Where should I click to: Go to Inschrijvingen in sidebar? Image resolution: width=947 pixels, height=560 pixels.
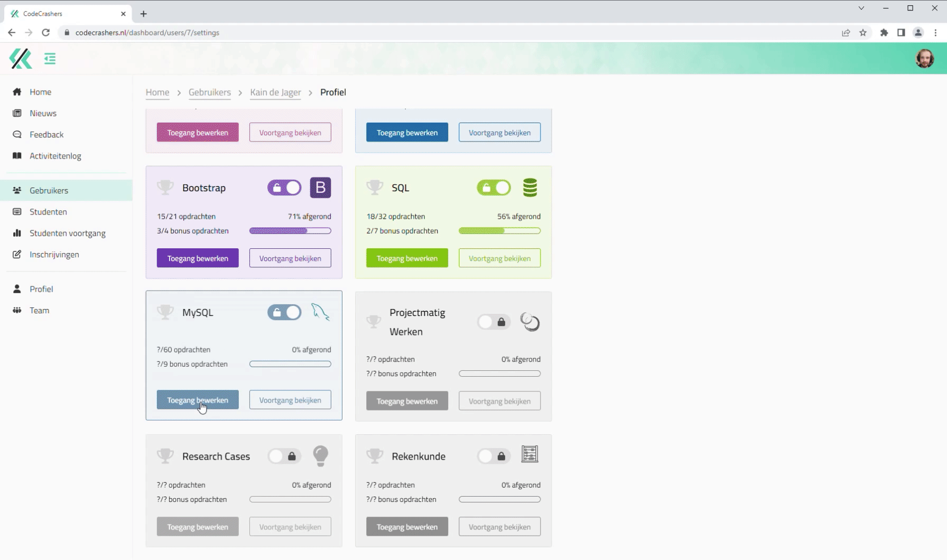pyautogui.click(x=54, y=254)
